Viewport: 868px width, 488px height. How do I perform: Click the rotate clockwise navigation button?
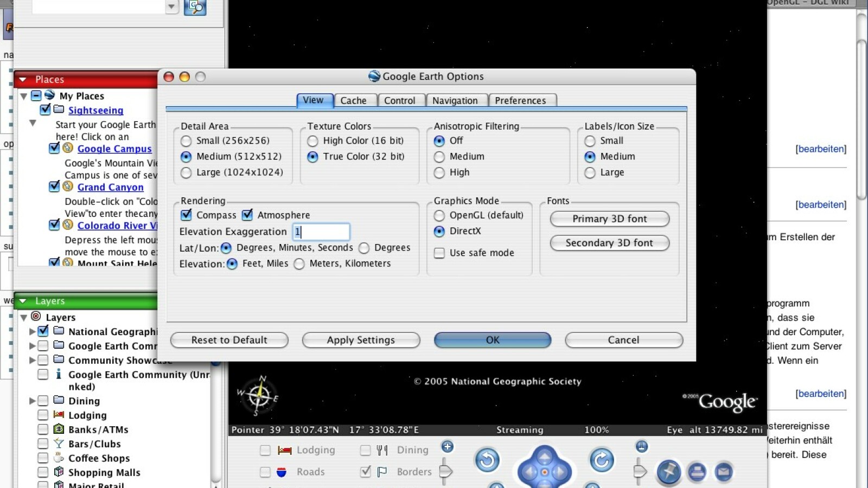(602, 460)
